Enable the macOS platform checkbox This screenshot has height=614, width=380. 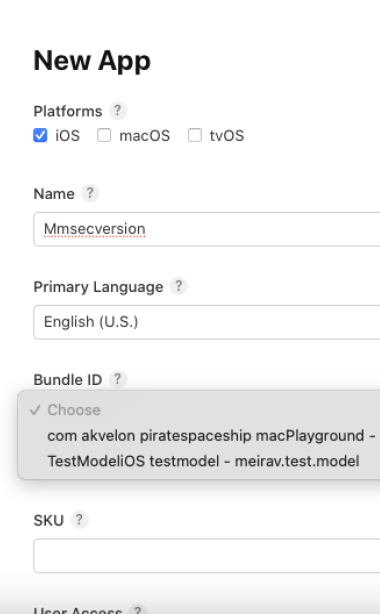coord(104,135)
